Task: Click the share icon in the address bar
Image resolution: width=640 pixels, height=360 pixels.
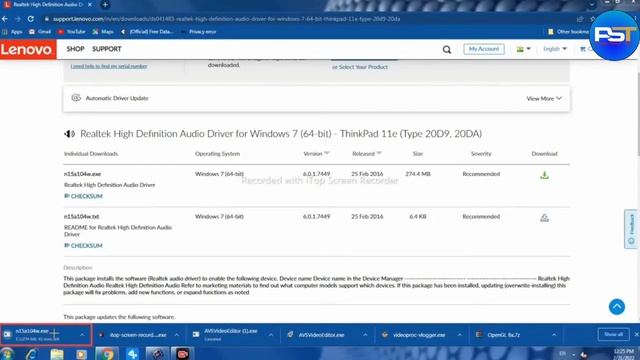Action: [580, 19]
